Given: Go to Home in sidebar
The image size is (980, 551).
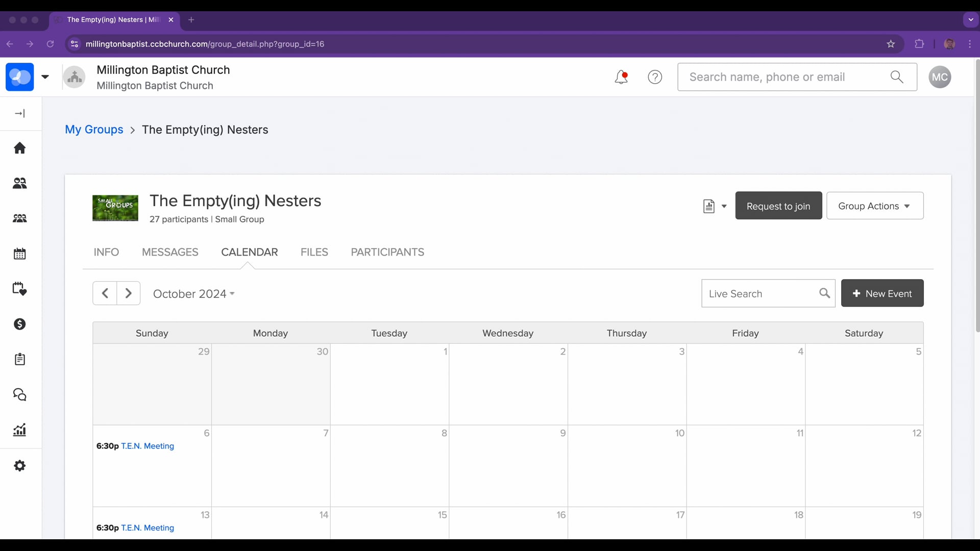Looking at the screenshot, I should click(x=20, y=148).
